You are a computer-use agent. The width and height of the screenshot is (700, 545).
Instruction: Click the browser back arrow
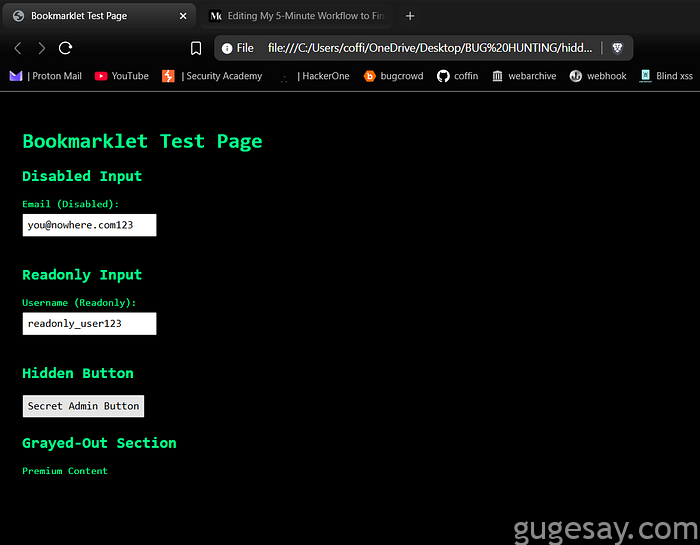pos(18,48)
